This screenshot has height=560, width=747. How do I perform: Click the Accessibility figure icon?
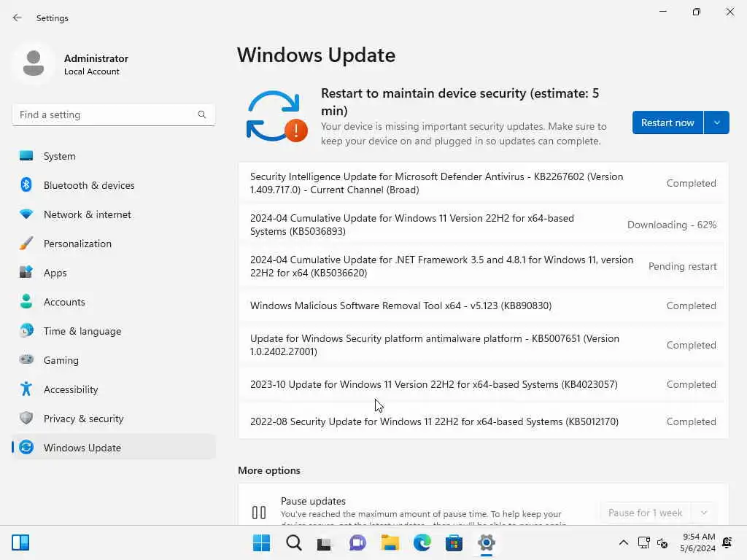[26, 389]
